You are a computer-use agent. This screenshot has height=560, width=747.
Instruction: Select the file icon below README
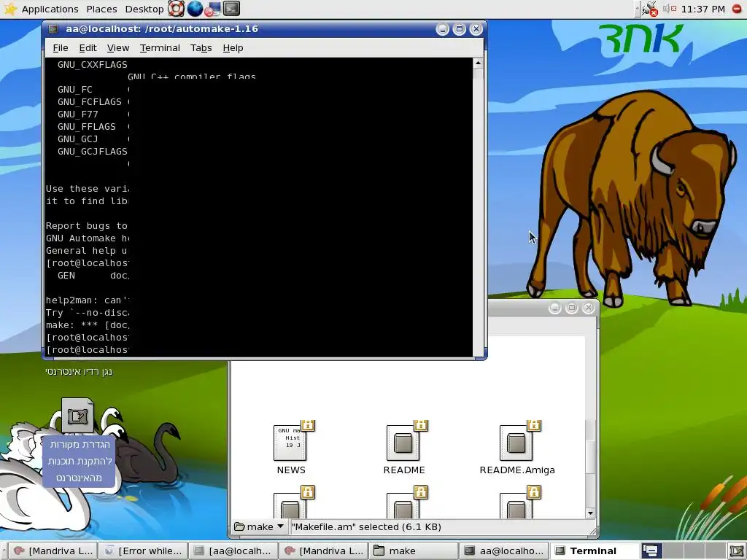tap(403, 506)
